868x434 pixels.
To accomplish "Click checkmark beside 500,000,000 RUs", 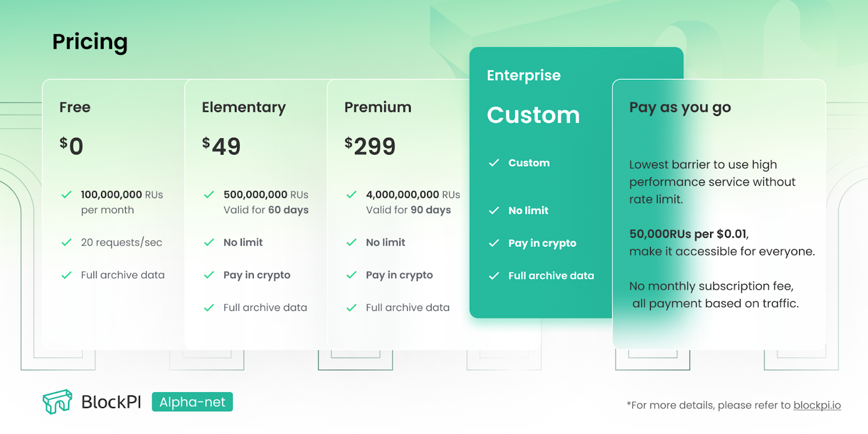I will coord(209,195).
